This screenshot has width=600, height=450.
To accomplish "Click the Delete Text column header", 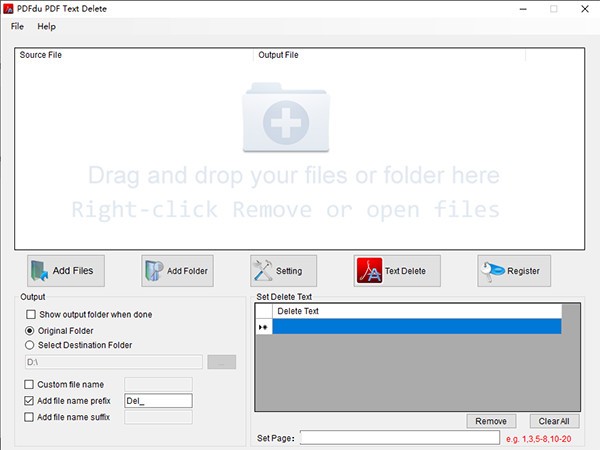I will pyautogui.click(x=417, y=311).
